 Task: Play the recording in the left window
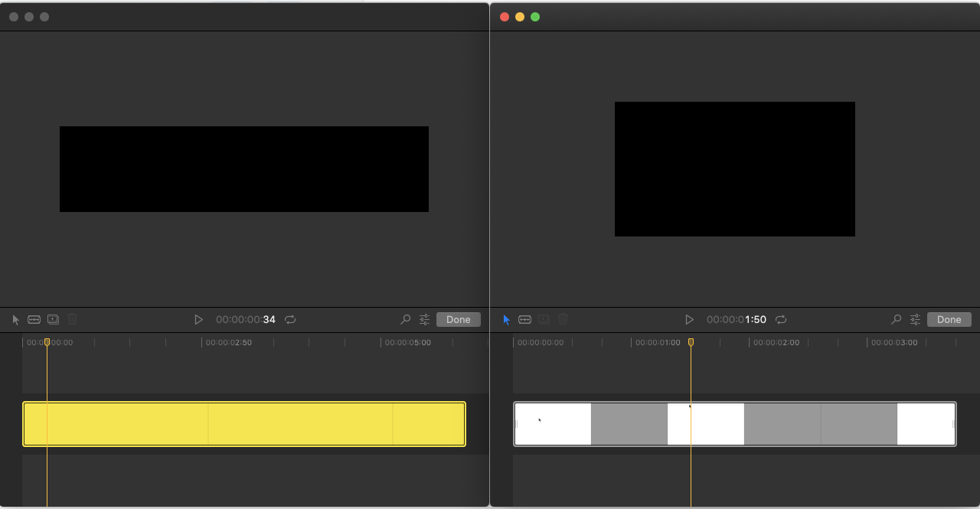pyautogui.click(x=198, y=319)
